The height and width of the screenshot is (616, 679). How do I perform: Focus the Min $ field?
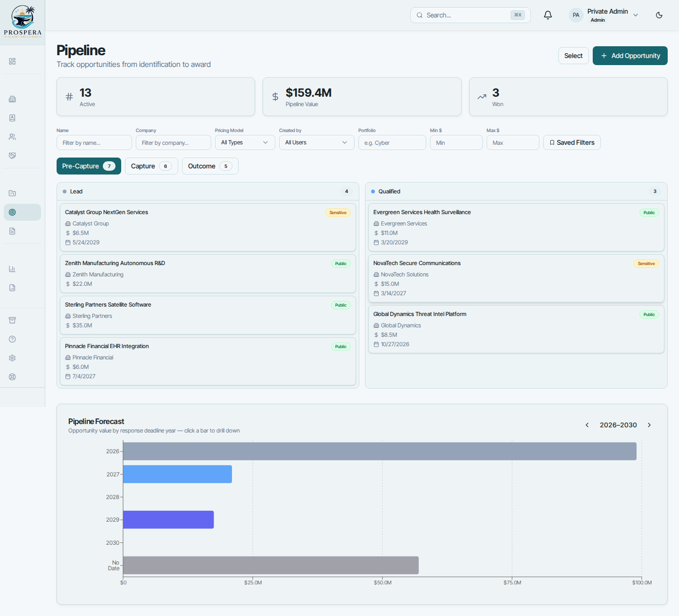point(456,142)
